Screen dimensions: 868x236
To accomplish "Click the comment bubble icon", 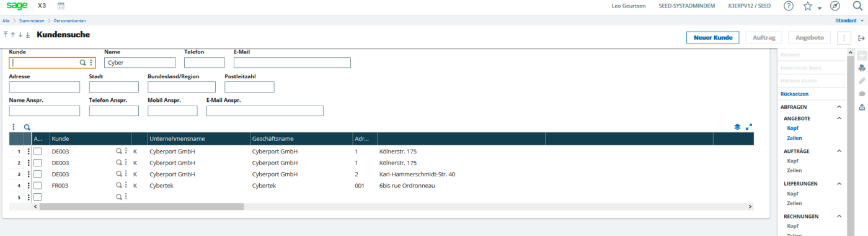I will click(861, 94).
